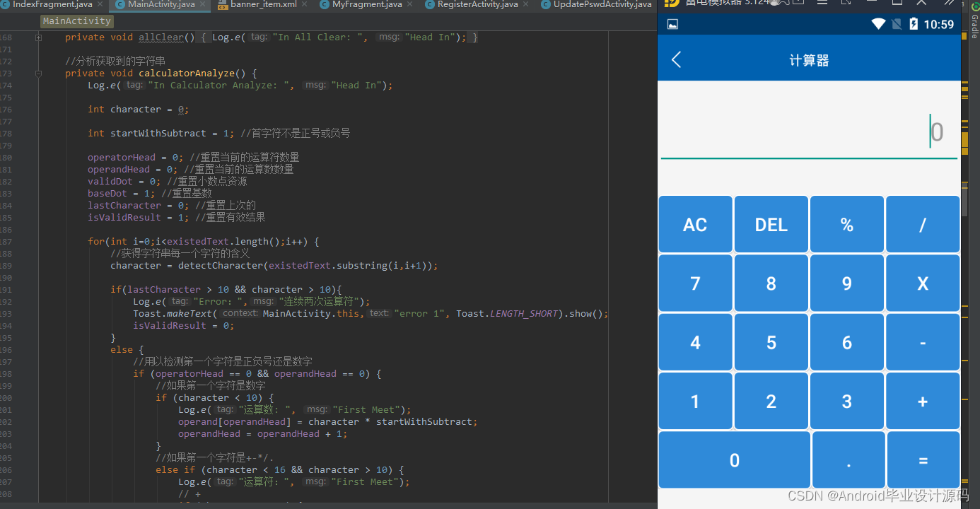980x509 pixels.
Task: Open the Gradle side panel
Action: (974, 21)
